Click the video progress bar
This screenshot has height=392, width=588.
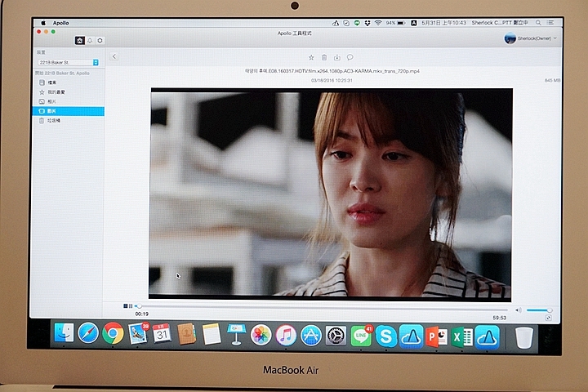(x=323, y=308)
